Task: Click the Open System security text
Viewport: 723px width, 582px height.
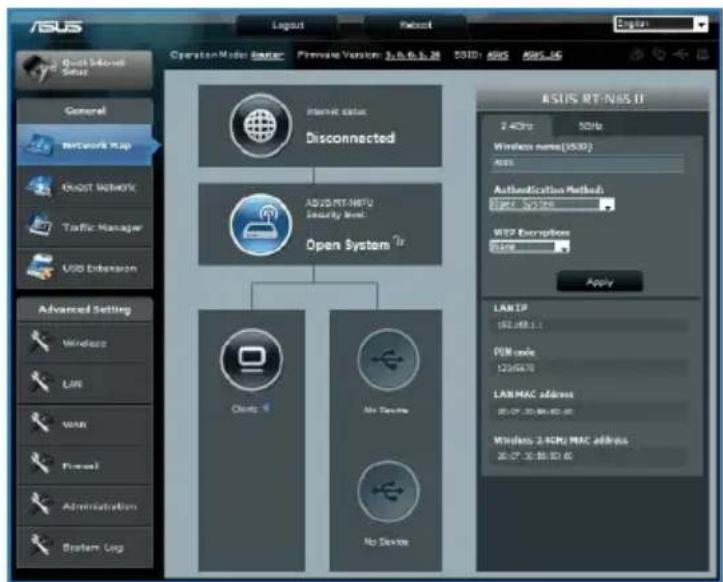Action: pyautogui.click(x=348, y=244)
